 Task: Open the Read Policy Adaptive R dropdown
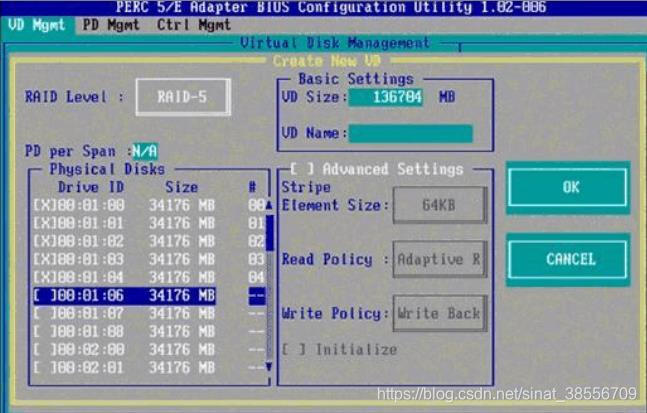click(440, 260)
